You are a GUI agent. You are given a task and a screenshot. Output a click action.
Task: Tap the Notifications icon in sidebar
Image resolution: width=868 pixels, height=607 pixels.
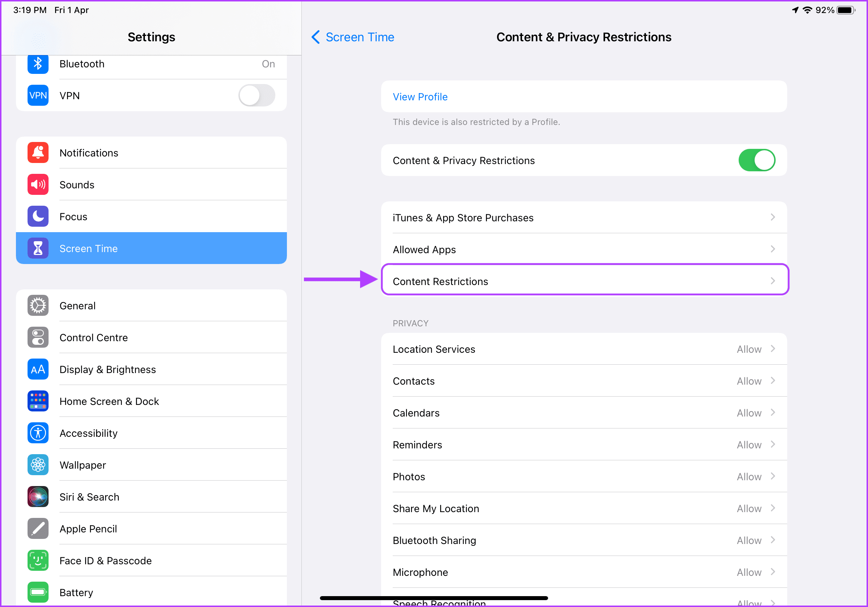pos(38,153)
